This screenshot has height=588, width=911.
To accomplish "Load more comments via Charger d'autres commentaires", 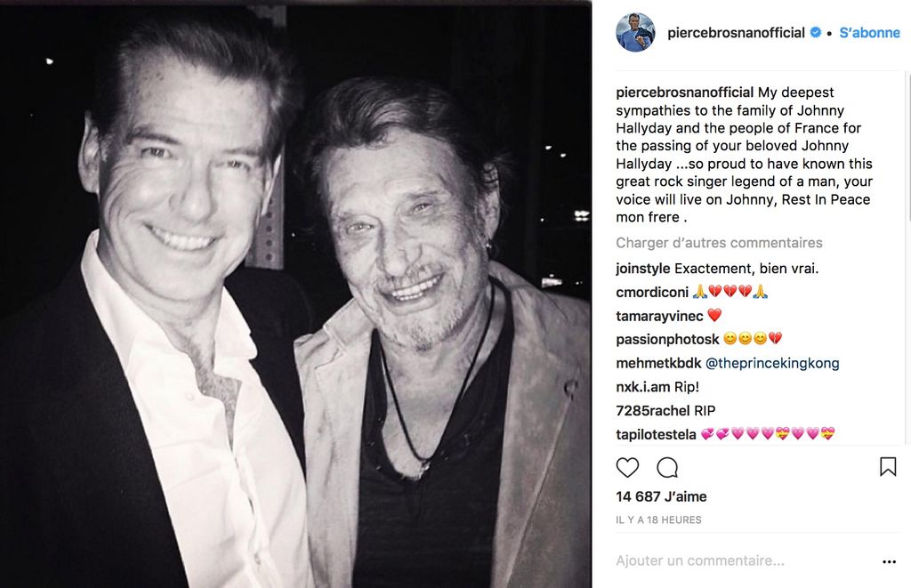I will [x=719, y=243].
